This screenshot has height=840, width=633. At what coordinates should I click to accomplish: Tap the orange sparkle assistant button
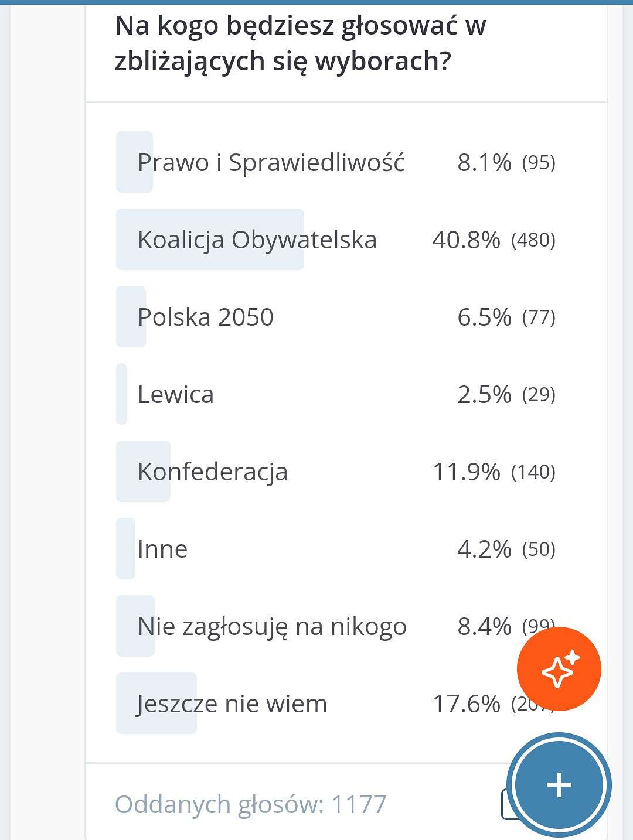[559, 669]
